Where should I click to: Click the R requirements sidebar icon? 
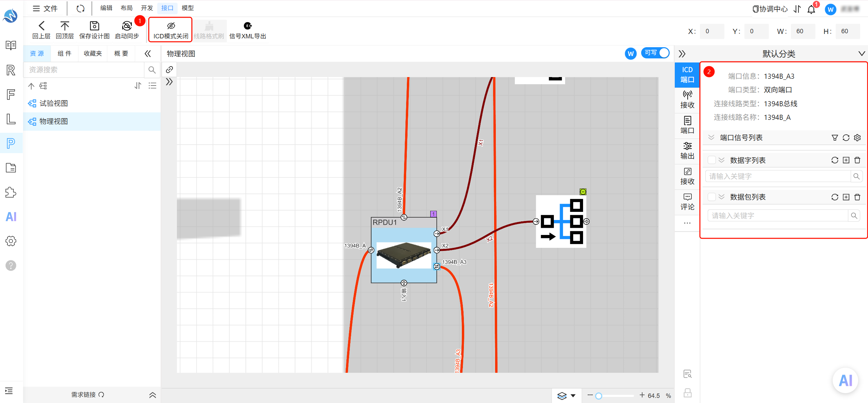click(11, 70)
